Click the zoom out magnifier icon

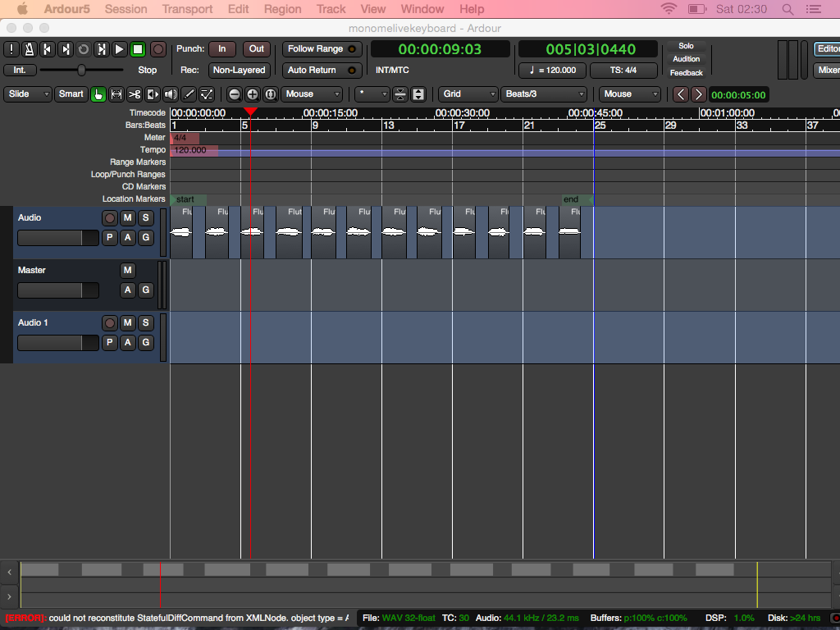click(234, 94)
